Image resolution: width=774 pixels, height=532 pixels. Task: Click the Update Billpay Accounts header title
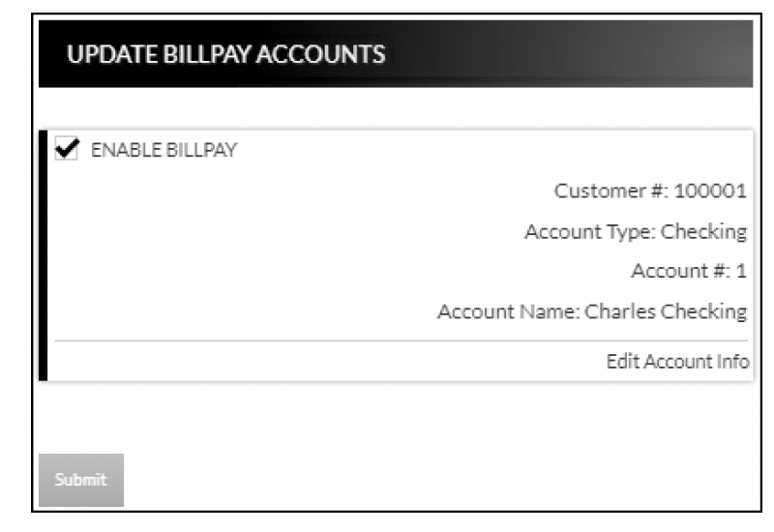[x=225, y=54]
